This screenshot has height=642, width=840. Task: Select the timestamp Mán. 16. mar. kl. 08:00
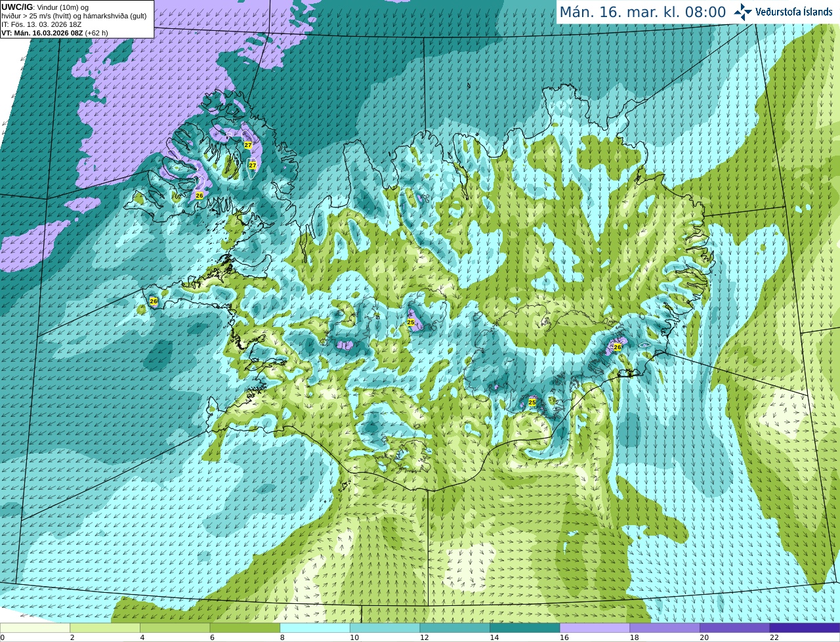642,12
